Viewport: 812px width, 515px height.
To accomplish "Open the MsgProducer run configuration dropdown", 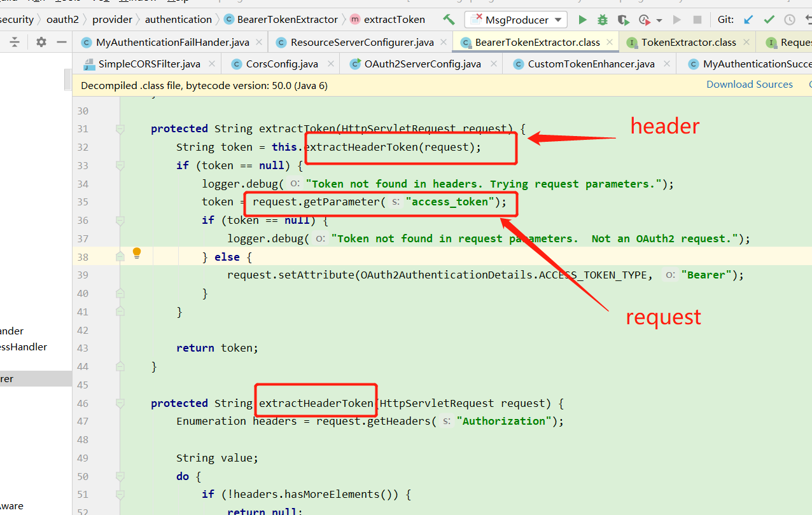I will (x=515, y=20).
